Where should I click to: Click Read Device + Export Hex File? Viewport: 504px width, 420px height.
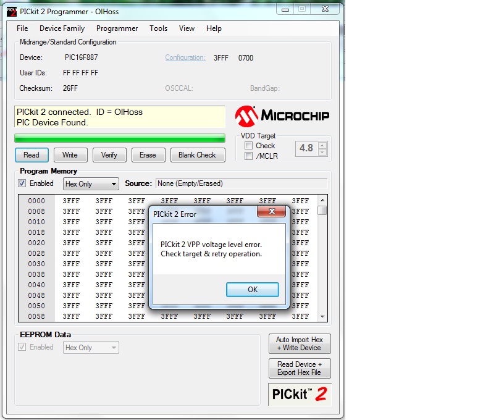coord(300,368)
